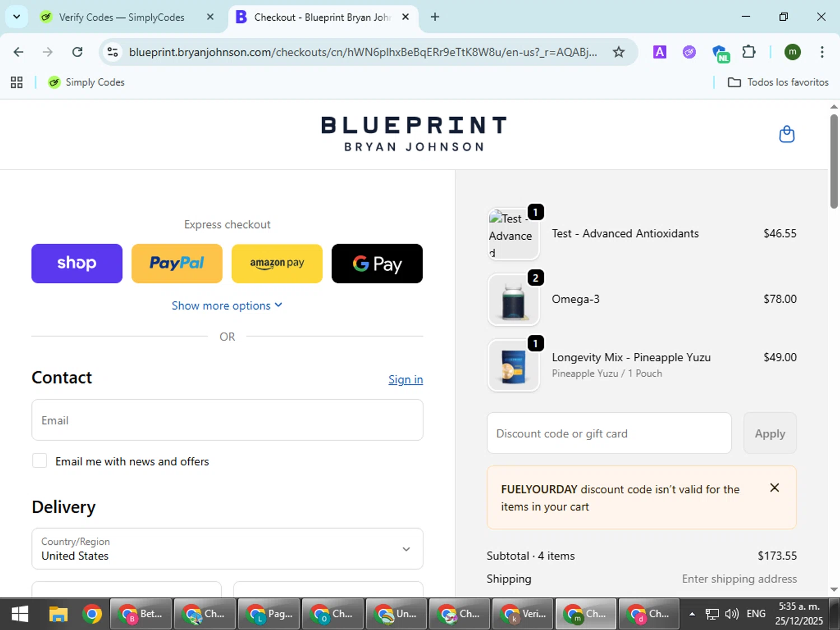This screenshot has height=630, width=840.
Task: Check Email me with news and offers
Action: 39,461
